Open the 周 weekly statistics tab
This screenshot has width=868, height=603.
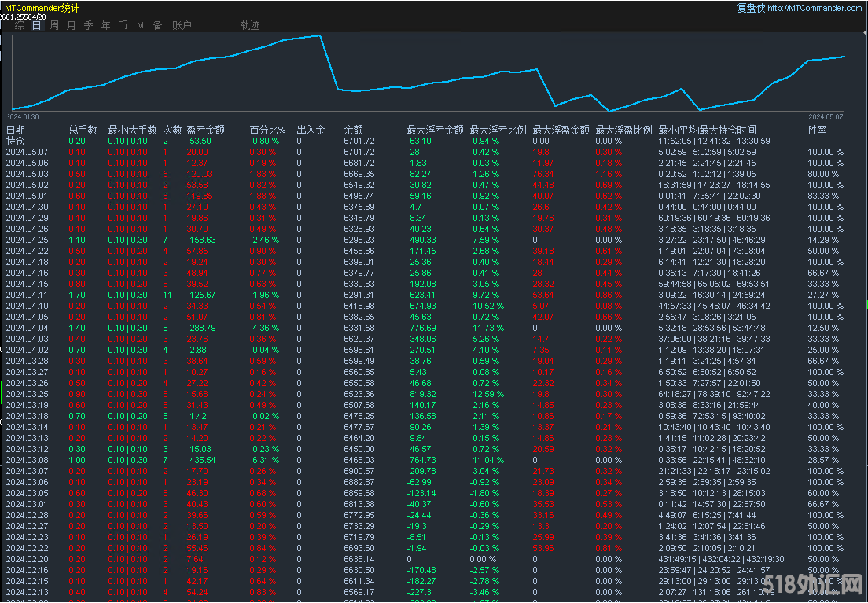pos(54,25)
